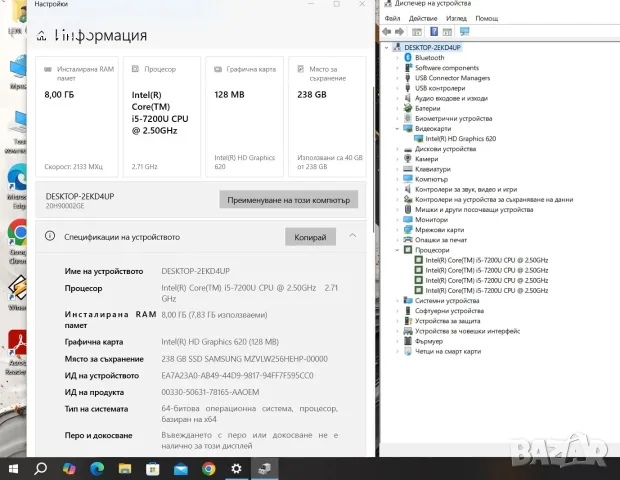The width and height of the screenshot is (620, 480).
Task: Open Windows Start menu
Action: click(13, 469)
